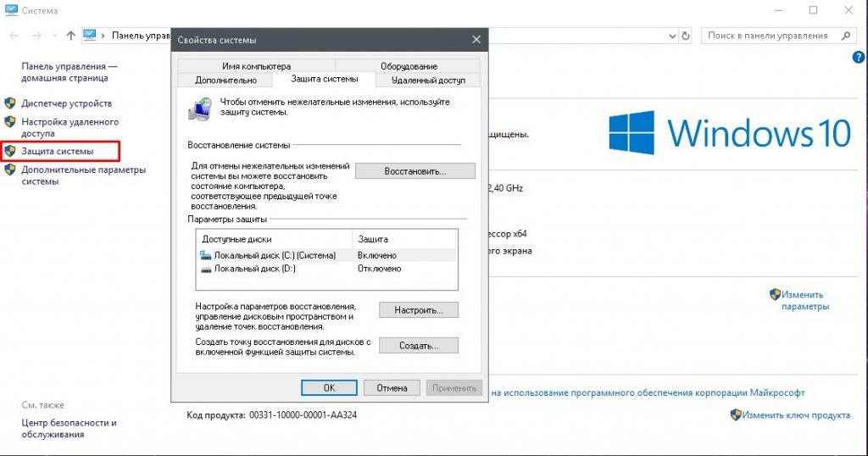Click the control panel search field
The height and width of the screenshot is (456, 868).
[778, 36]
